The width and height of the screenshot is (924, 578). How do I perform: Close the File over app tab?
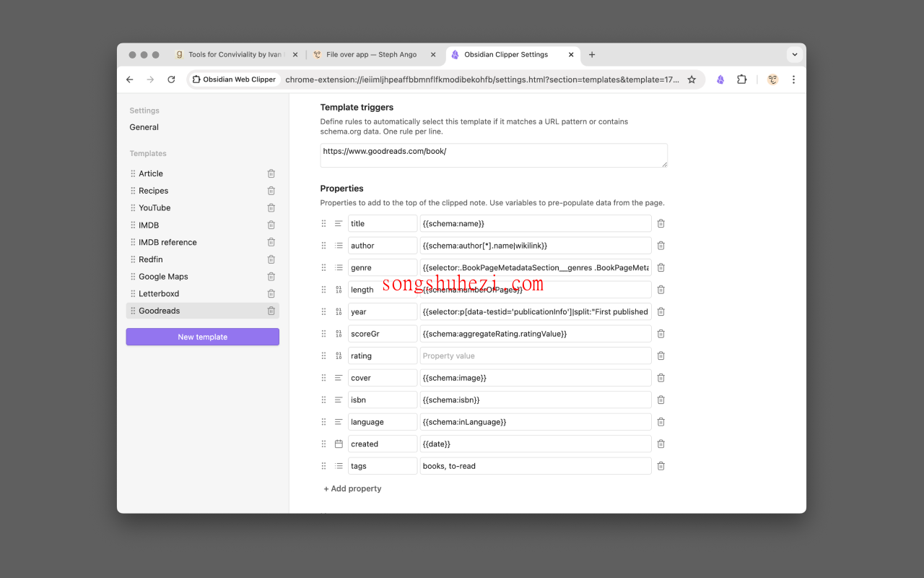click(433, 54)
